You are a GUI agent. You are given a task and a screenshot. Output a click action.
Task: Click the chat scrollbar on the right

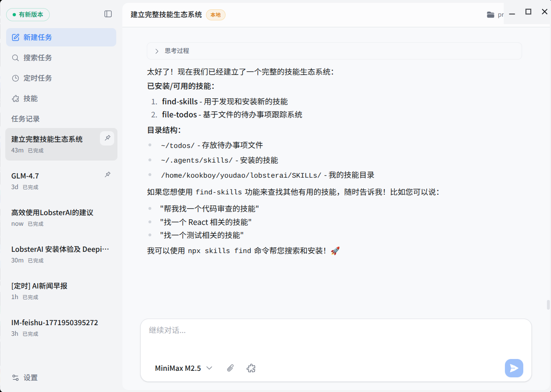click(549, 305)
